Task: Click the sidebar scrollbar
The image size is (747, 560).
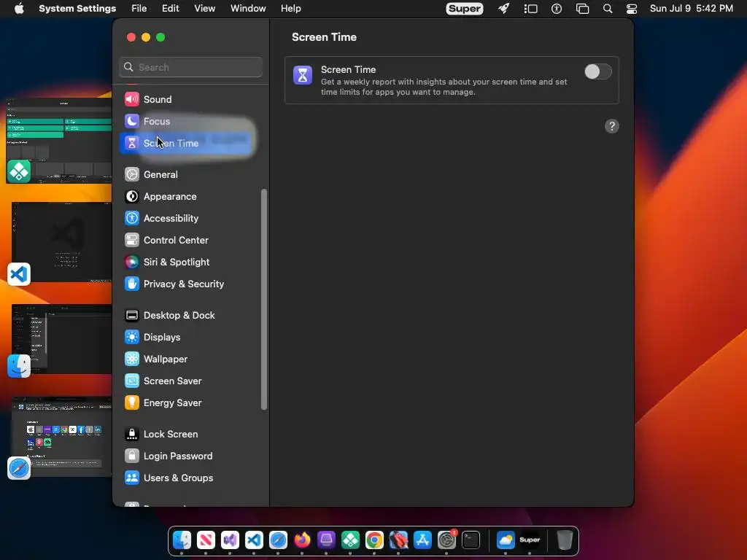Action: coord(264,300)
